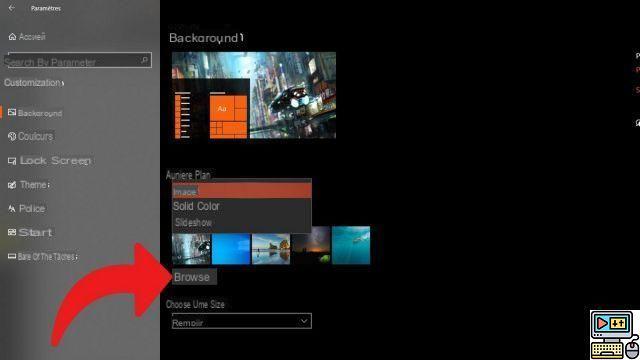The width and height of the screenshot is (640, 360).
Task: Click the tiles icon beside Start
Action: 12,232
